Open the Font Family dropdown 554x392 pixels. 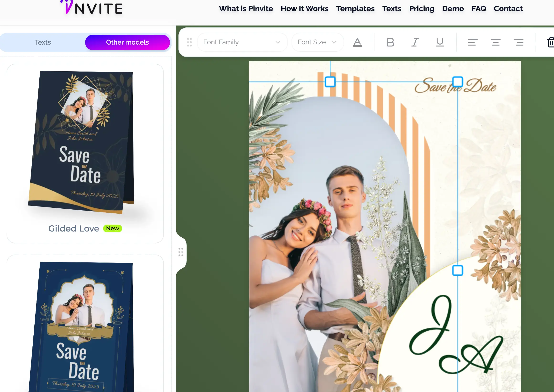[242, 42]
